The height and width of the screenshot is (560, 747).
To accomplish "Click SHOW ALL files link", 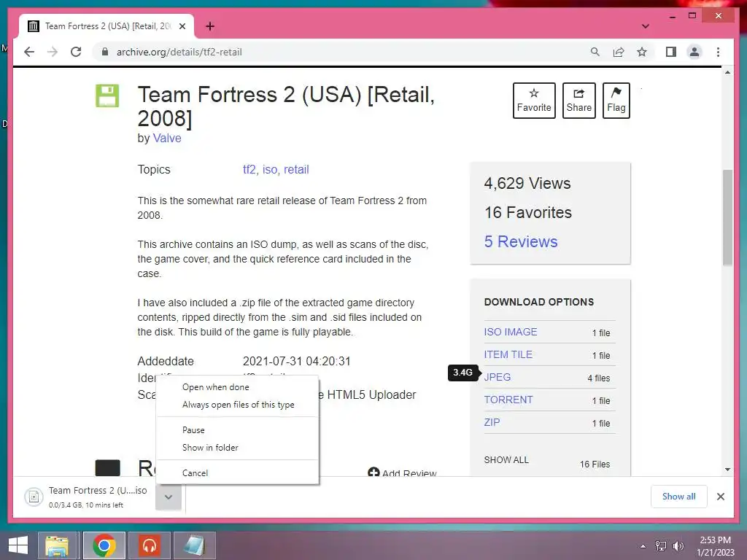I will tap(506, 460).
